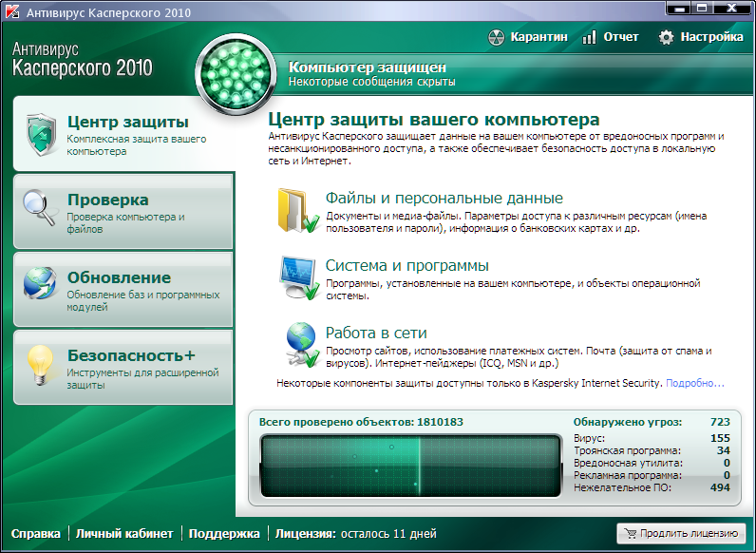This screenshot has width=756, height=553.
Task: Click the globe icon of Обновление
Action: pos(40,283)
